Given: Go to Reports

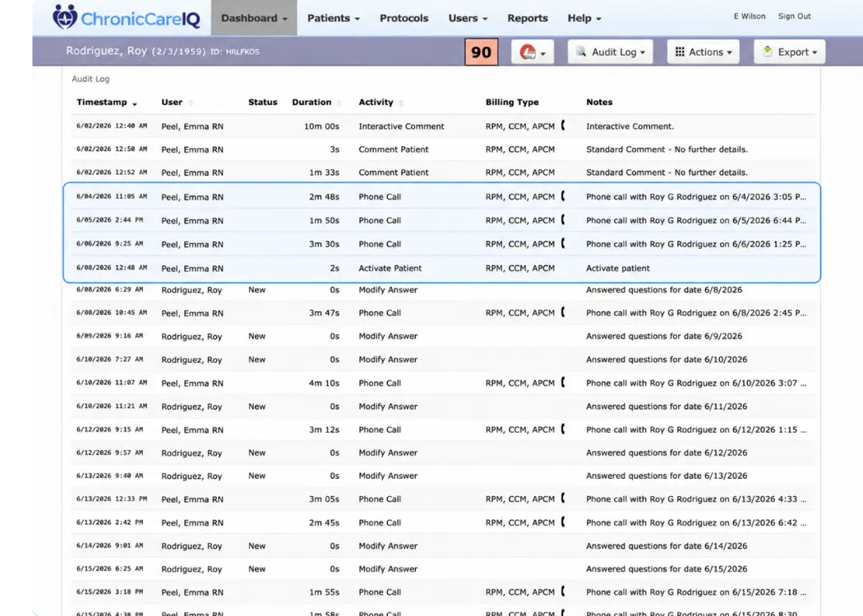Looking at the screenshot, I should (528, 18).
